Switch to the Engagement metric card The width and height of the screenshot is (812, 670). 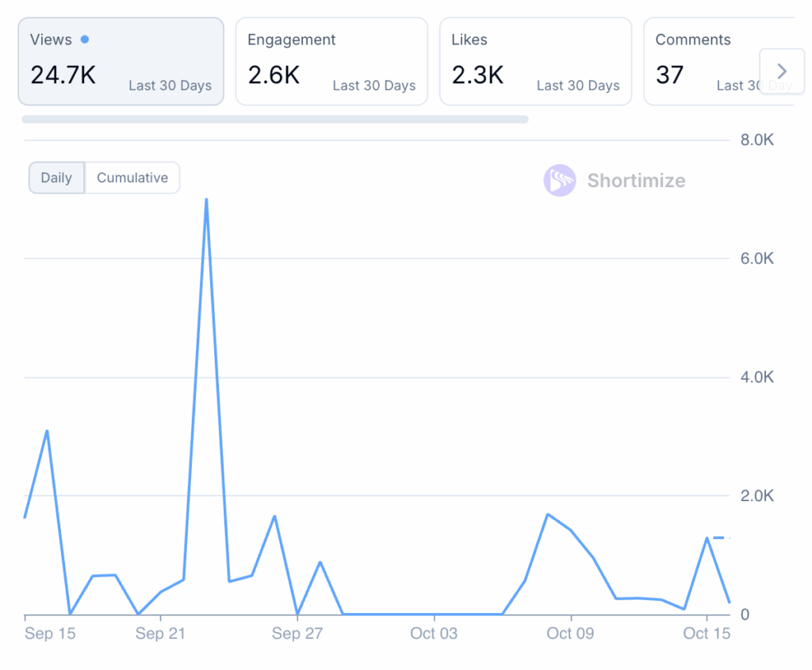pos(331,61)
